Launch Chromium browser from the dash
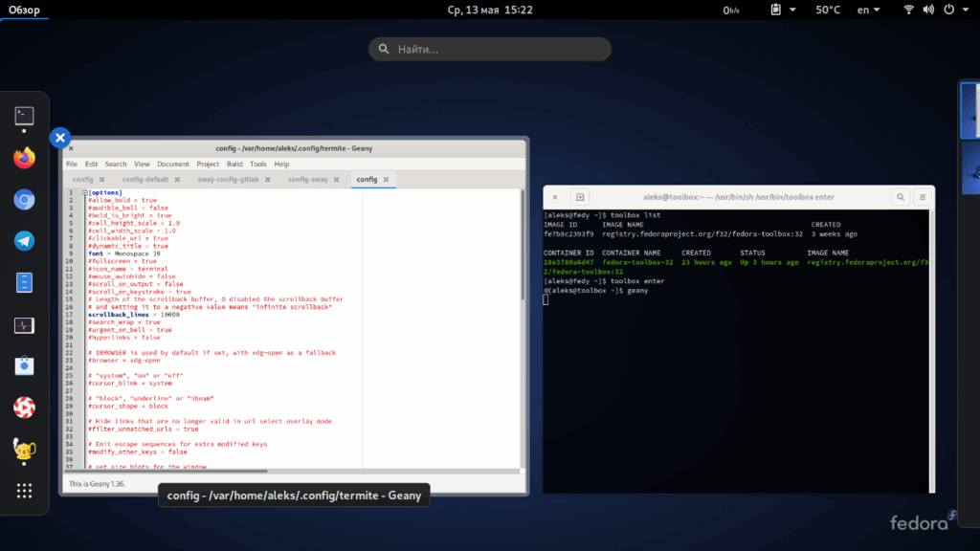This screenshot has height=551, width=980. (x=24, y=199)
